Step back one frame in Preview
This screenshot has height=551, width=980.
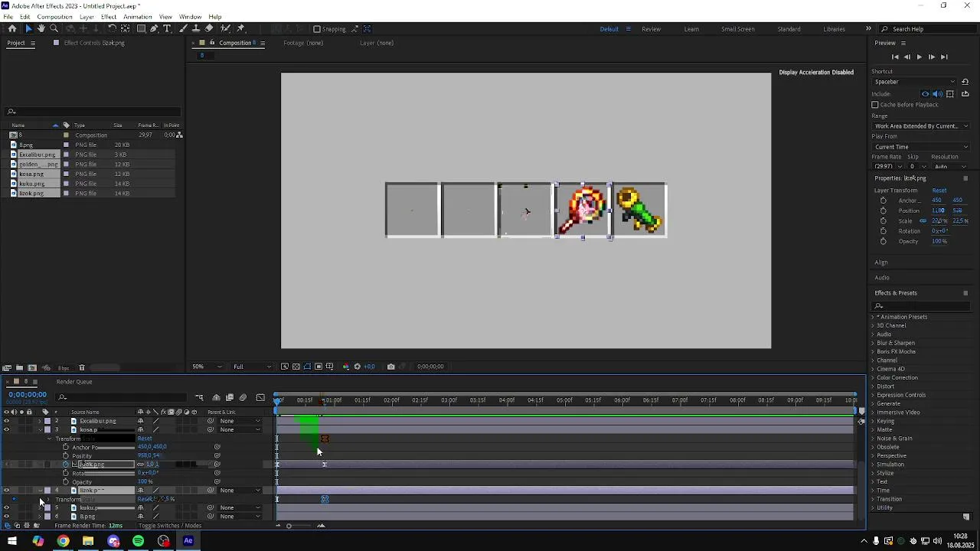pyautogui.click(x=907, y=57)
